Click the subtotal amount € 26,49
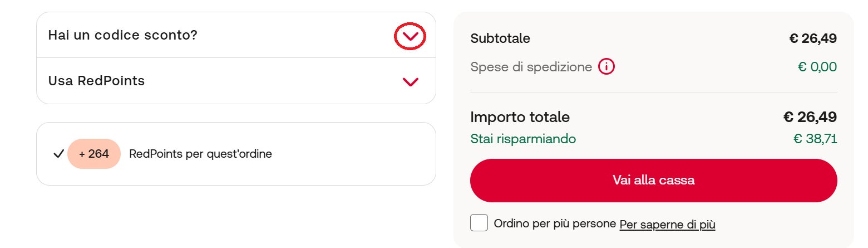The height and width of the screenshot is (248, 868). (813, 38)
